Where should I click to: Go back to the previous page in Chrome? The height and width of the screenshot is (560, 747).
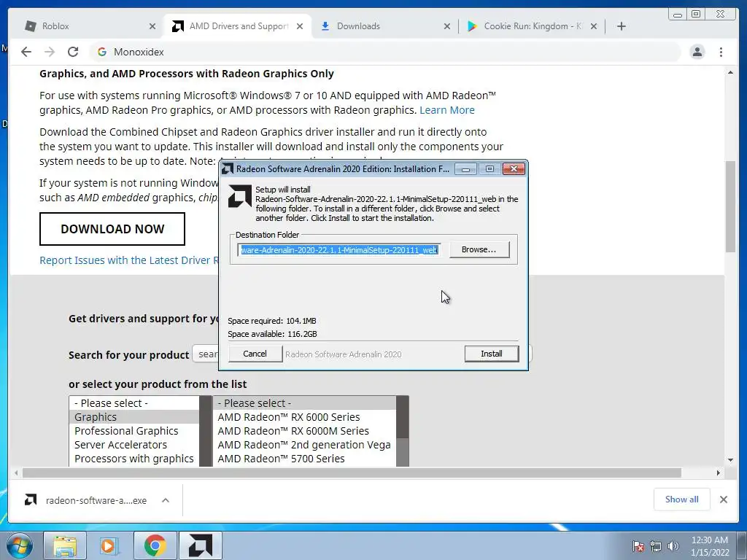(x=26, y=52)
